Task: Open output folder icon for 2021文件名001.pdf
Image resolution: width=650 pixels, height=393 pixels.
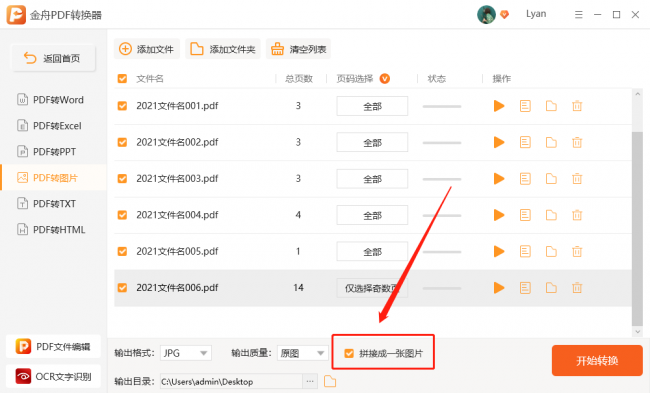Action: [x=551, y=106]
